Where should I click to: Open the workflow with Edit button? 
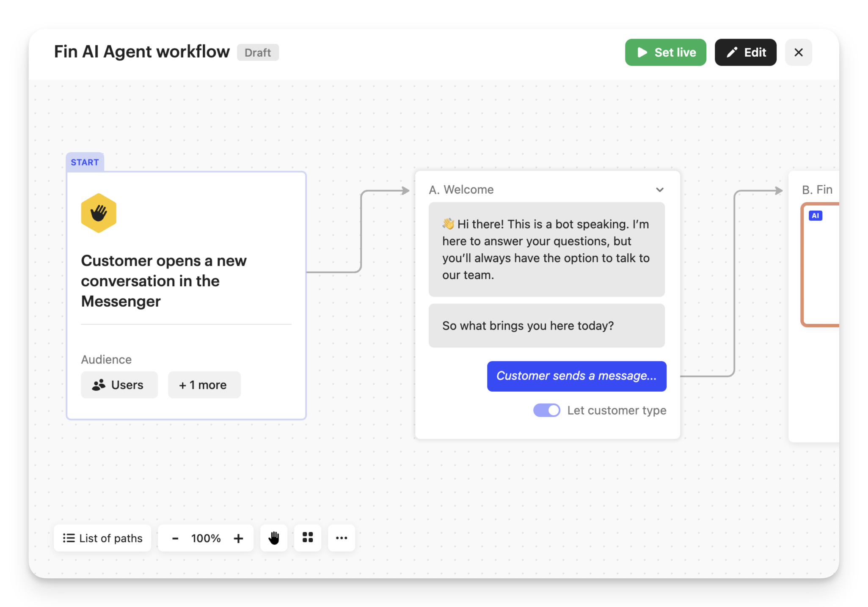click(745, 52)
